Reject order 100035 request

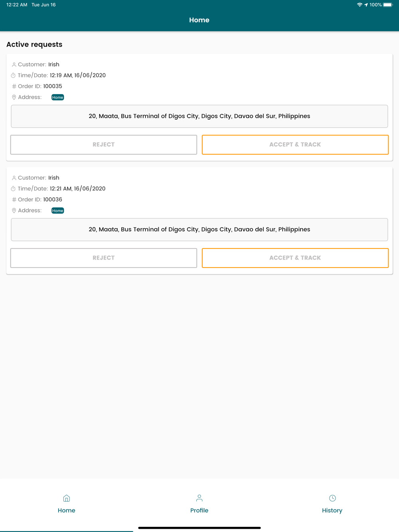click(x=104, y=145)
